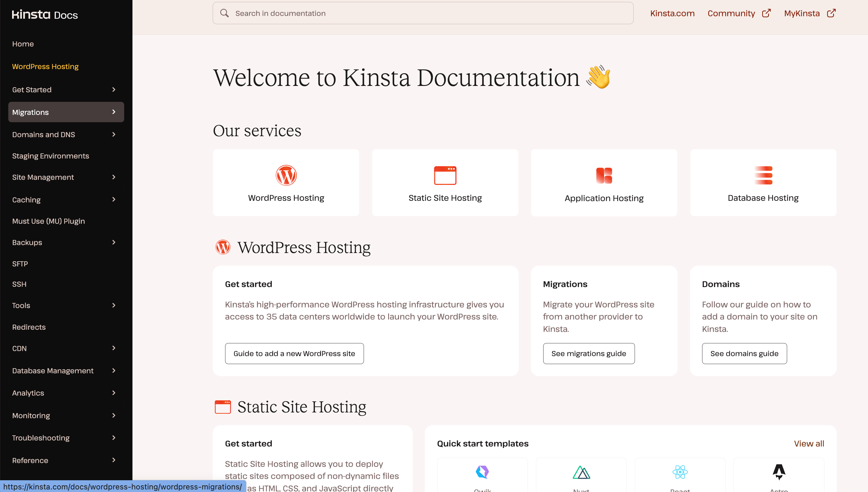Open Migrations label in the sidebar
This screenshot has height=492, width=868.
point(31,112)
